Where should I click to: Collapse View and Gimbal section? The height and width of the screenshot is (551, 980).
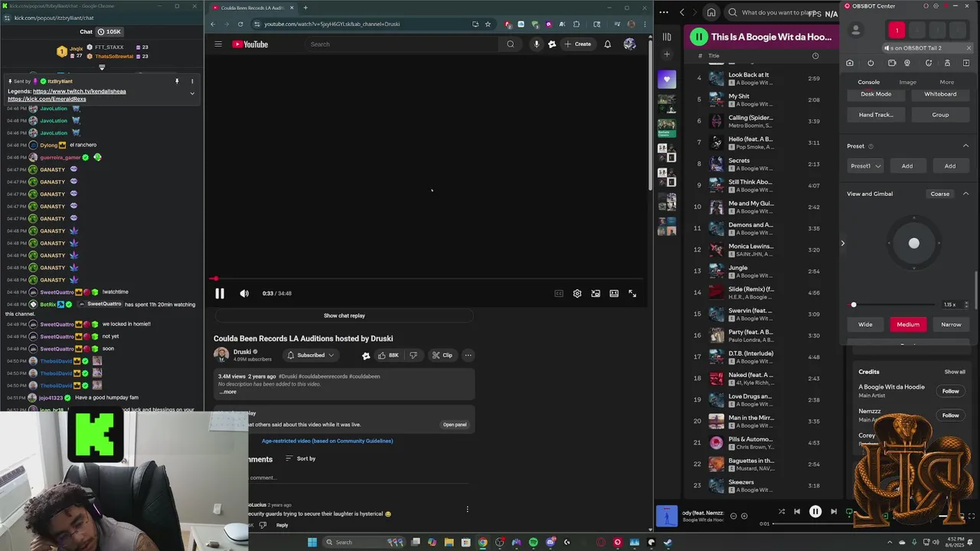point(965,194)
